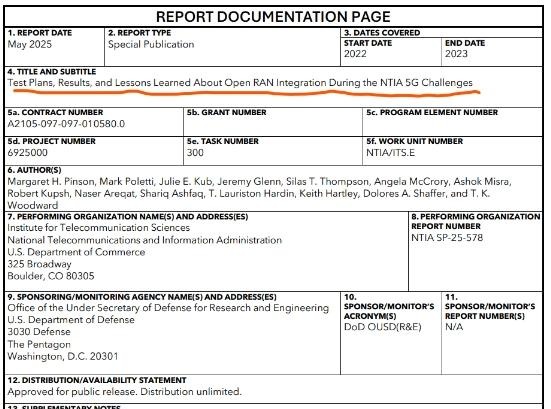Viewport: 551px width, 409px height.
Task: Select work unit 'NTIA/ITS.E'
Action: point(390,152)
